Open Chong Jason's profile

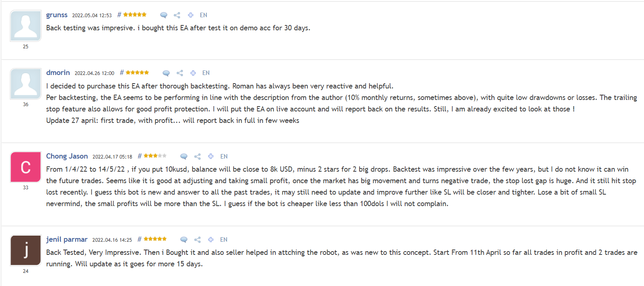point(67,156)
